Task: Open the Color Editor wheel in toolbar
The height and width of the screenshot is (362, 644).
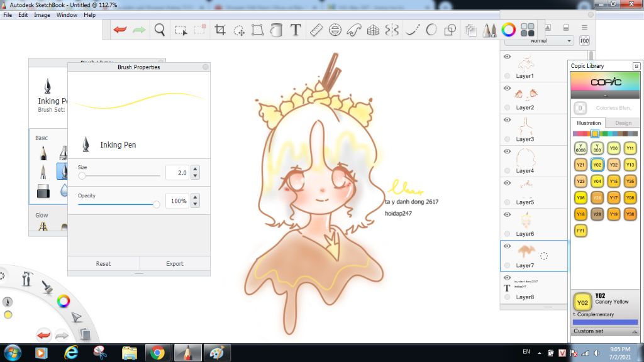Action: tap(508, 30)
